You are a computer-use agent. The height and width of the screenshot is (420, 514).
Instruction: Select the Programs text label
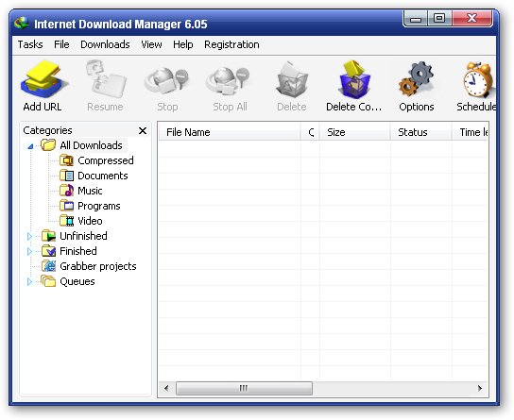point(99,206)
